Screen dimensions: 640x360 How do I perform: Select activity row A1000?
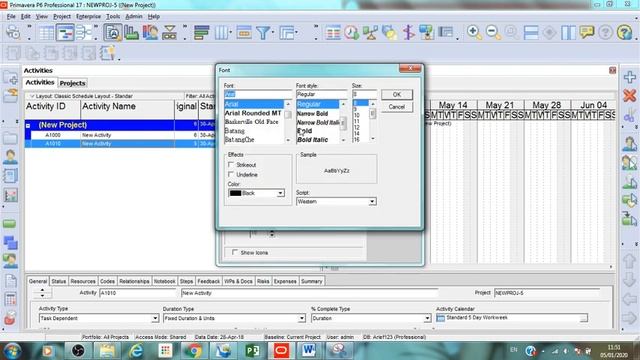[120, 135]
